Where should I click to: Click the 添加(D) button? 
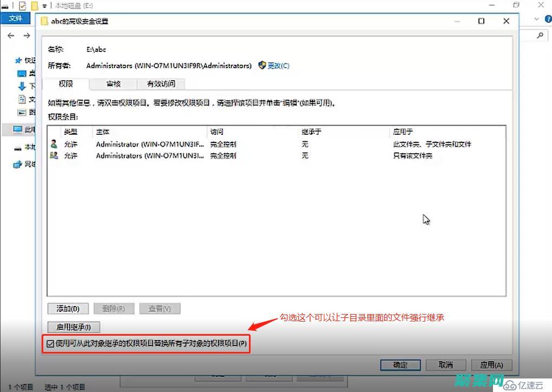coord(67,308)
